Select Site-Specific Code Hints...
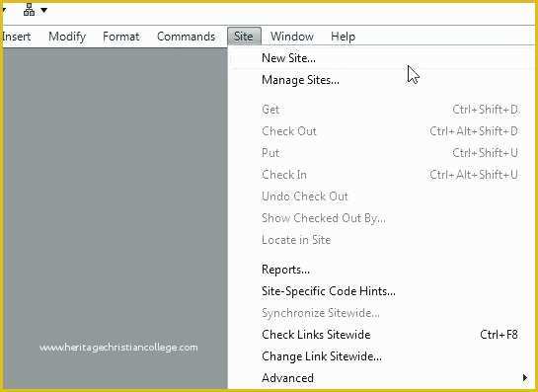The height and width of the screenshot is (392, 538). [x=380, y=291]
